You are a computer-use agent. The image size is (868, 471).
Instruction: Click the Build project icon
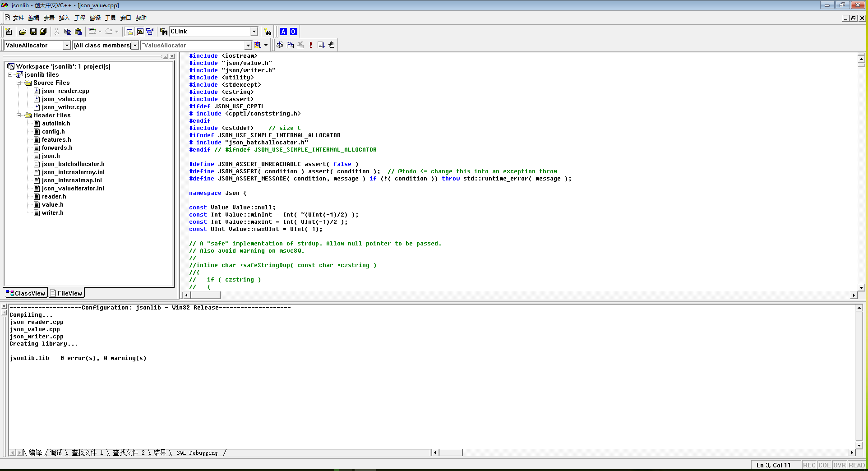pos(290,45)
